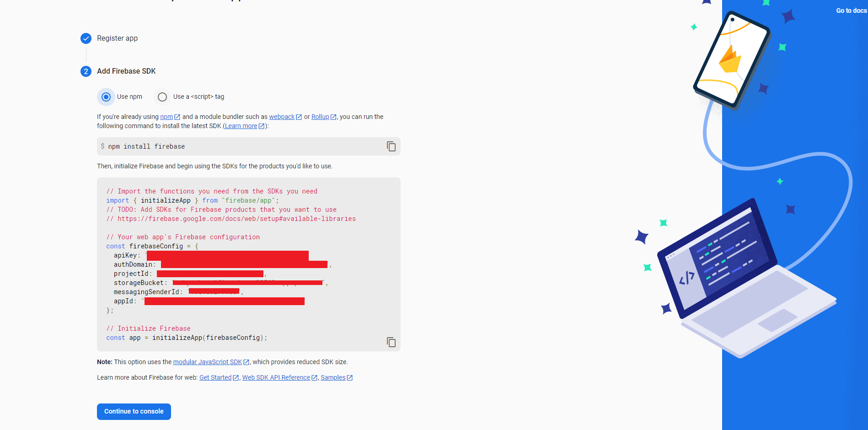868x430 pixels.
Task: Click the Register app completed step checkmark
Action: click(86, 38)
